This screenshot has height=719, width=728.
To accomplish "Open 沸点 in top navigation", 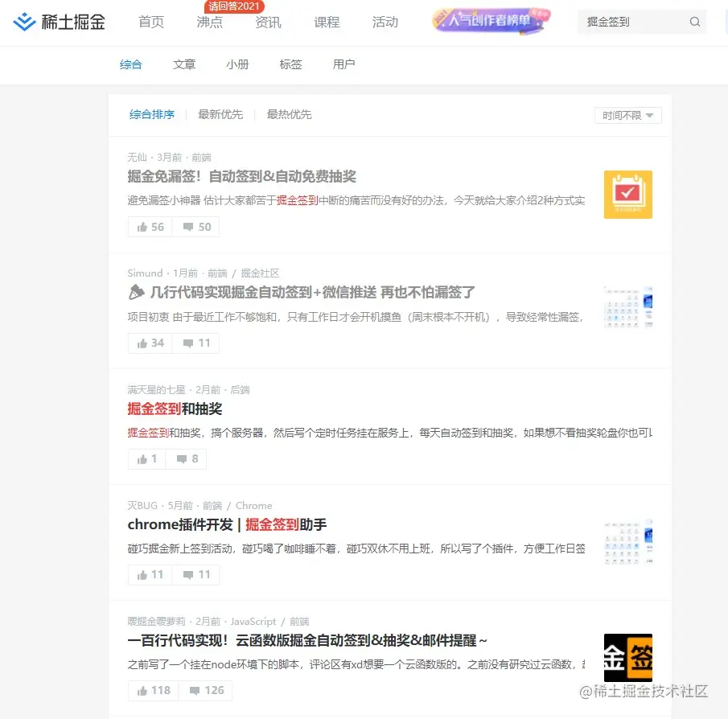I will [x=209, y=22].
